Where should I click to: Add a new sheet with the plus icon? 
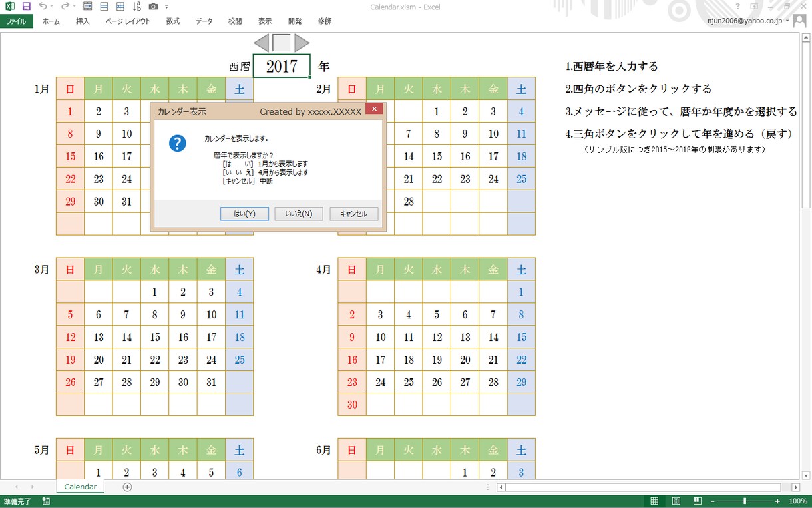click(x=128, y=487)
